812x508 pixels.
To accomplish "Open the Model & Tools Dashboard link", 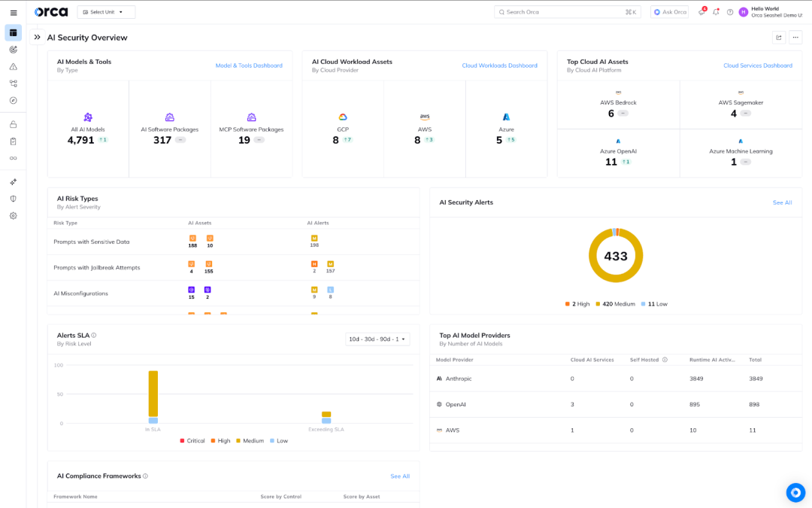I will (249, 65).
